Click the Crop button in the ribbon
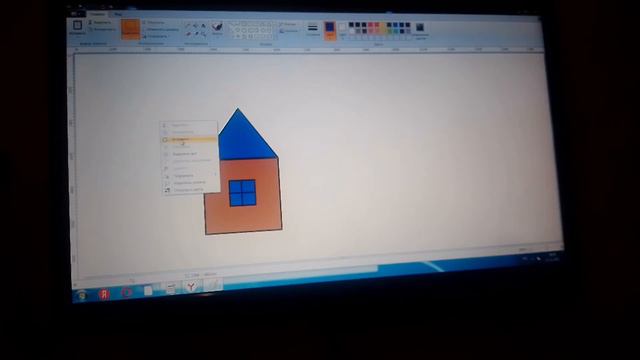Viewport: 640px width, 360px height. [154, 22]
